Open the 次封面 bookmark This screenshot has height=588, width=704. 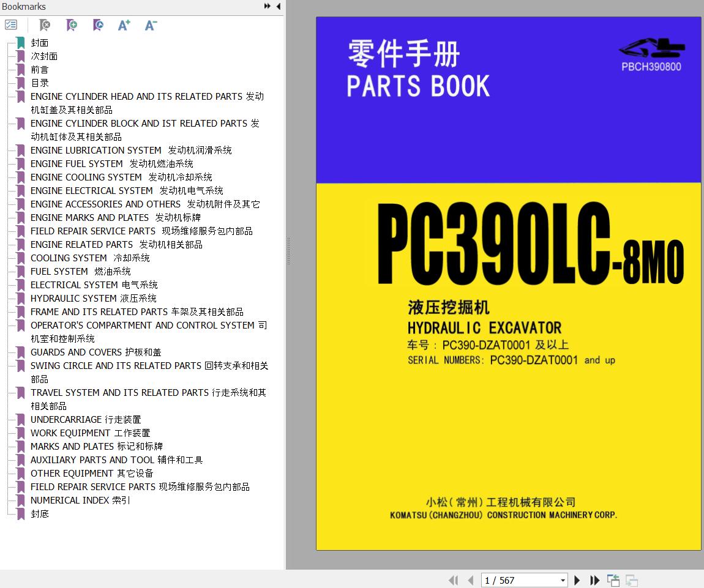tap(44, 56)
